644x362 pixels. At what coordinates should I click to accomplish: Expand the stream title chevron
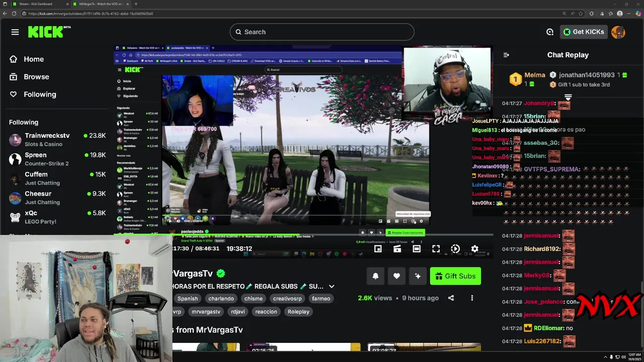tap(332, 287)
